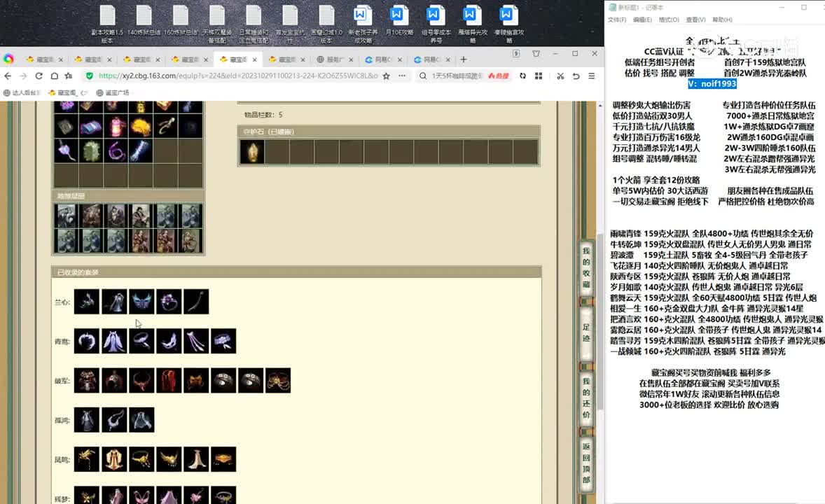Click the highlighted 'V: noif1993' text in Notepad
Viewport: 825px width, 504px height.
point(712,83)
